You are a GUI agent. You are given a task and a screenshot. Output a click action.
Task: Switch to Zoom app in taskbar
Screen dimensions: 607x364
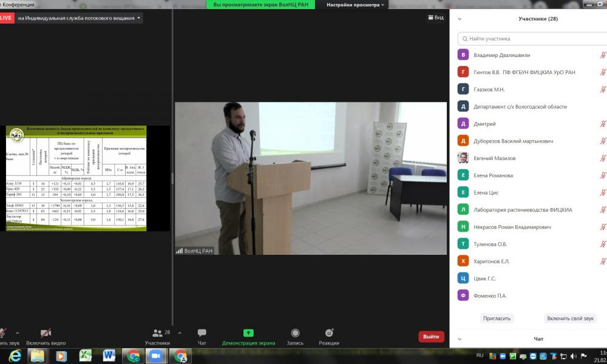click(x=156, y=356)
